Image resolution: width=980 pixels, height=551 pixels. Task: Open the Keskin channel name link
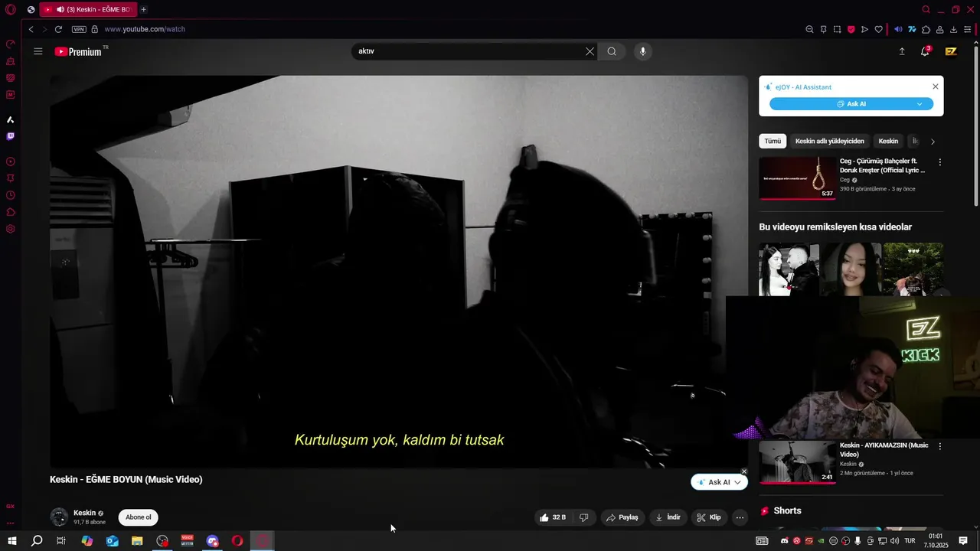84,513
